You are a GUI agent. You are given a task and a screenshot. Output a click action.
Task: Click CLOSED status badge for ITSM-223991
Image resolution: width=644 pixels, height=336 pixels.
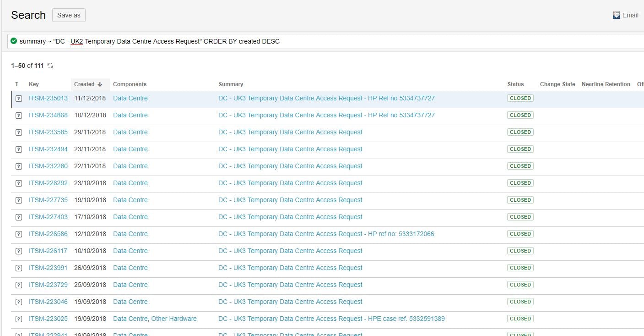520,268
